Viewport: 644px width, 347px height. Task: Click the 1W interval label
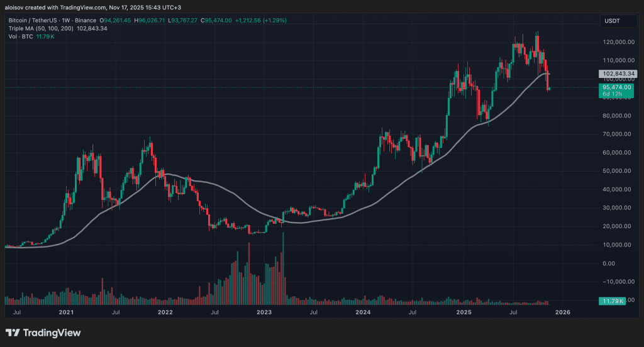65,21
